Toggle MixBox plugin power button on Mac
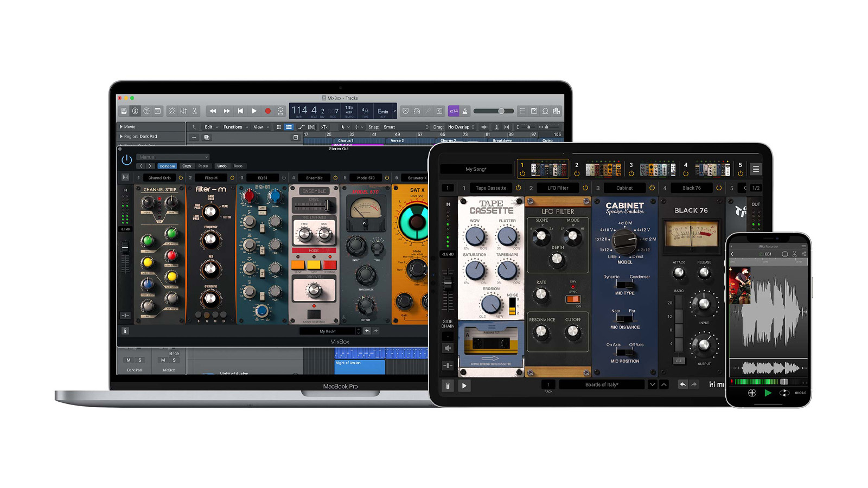 126,160
